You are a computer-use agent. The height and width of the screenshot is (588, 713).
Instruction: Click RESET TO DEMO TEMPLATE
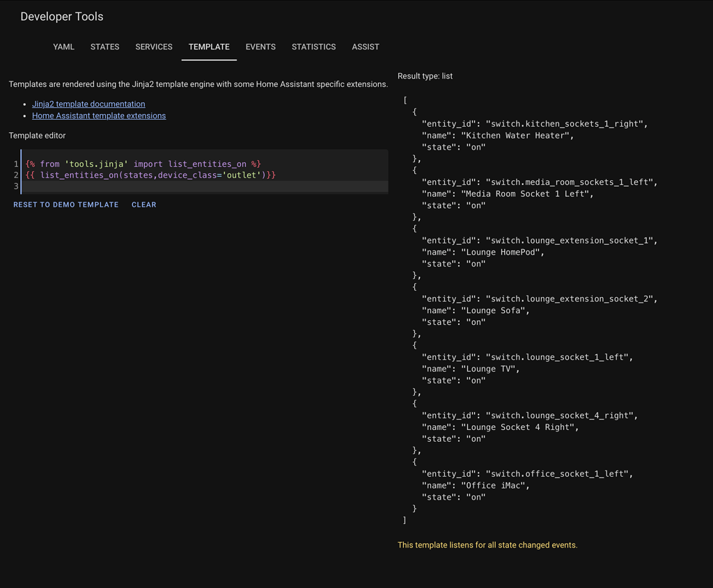65,205
